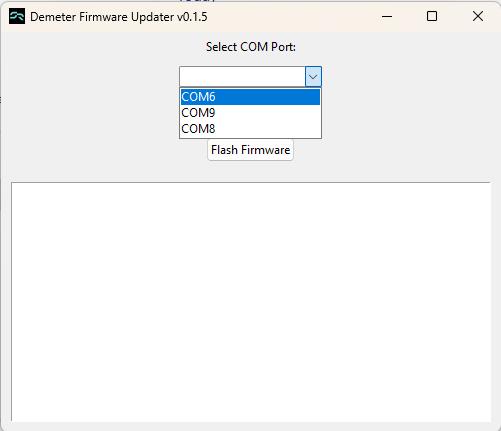This screenshot has height=431, width=501.
Task: Choose COM9 in the dropdown list
Action: 250,113
